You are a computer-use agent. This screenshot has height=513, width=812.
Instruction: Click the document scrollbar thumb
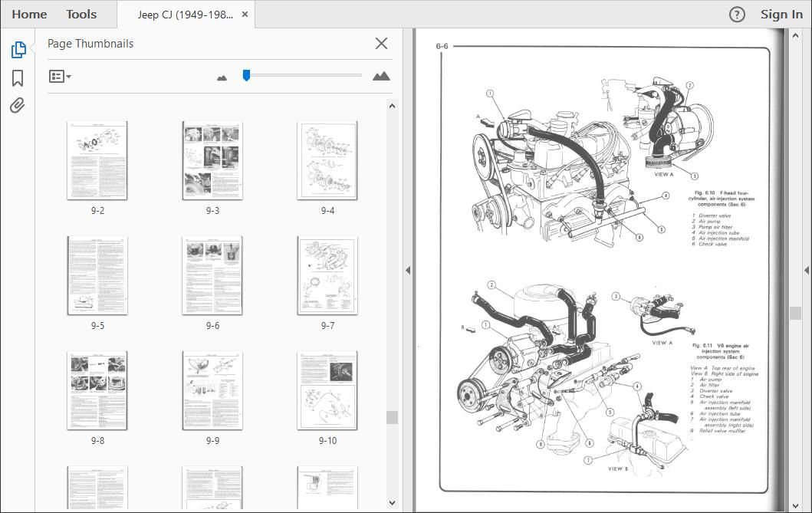pyautogui.click(x=795, y=313)
